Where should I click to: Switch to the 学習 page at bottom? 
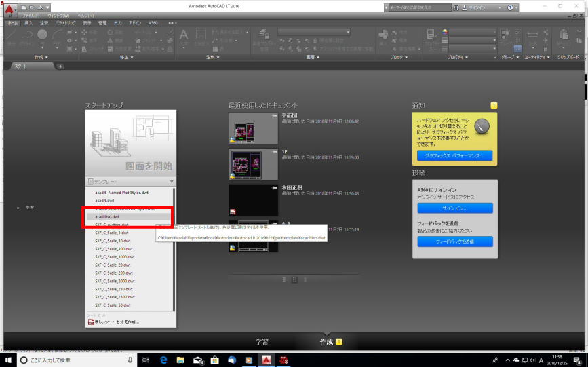pyautogui.click(x=262, y=341)
